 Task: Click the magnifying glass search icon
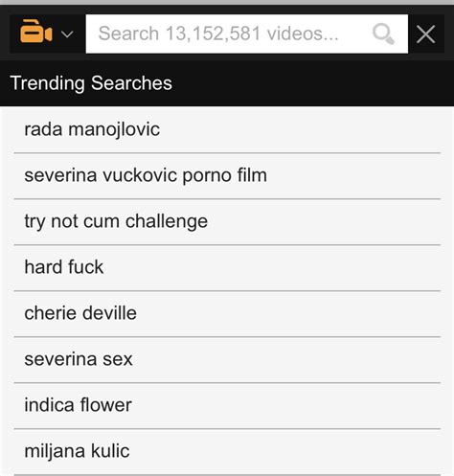(x=383, y=34)
